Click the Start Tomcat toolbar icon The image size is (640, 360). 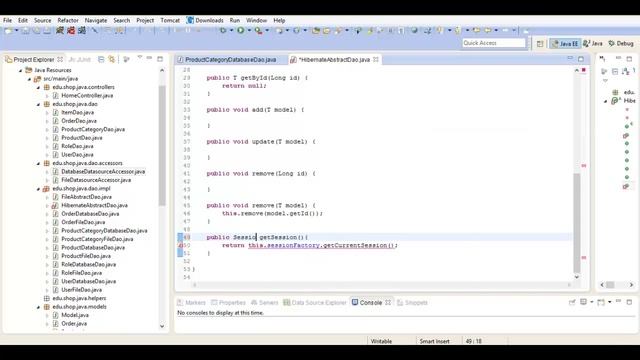coord(60,30)
